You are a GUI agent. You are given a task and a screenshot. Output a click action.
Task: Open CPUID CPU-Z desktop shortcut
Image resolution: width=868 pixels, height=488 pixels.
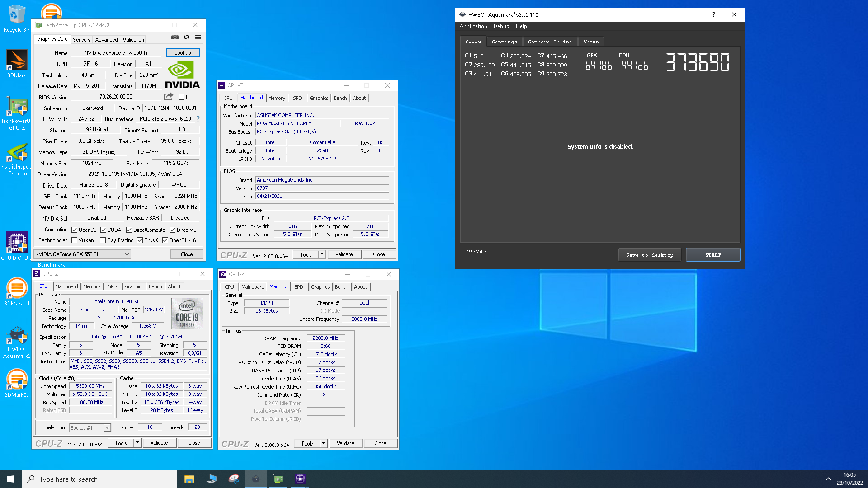click(17, 246)
